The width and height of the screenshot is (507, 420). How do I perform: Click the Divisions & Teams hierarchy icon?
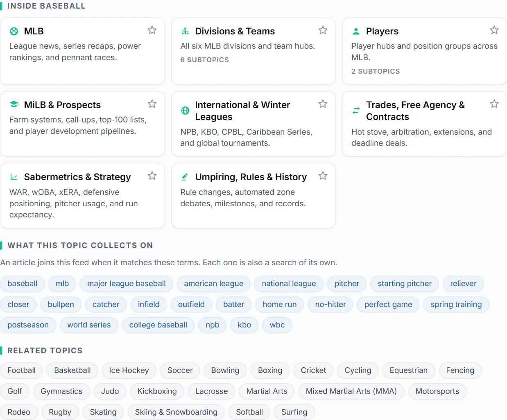(x=185, y=31)
